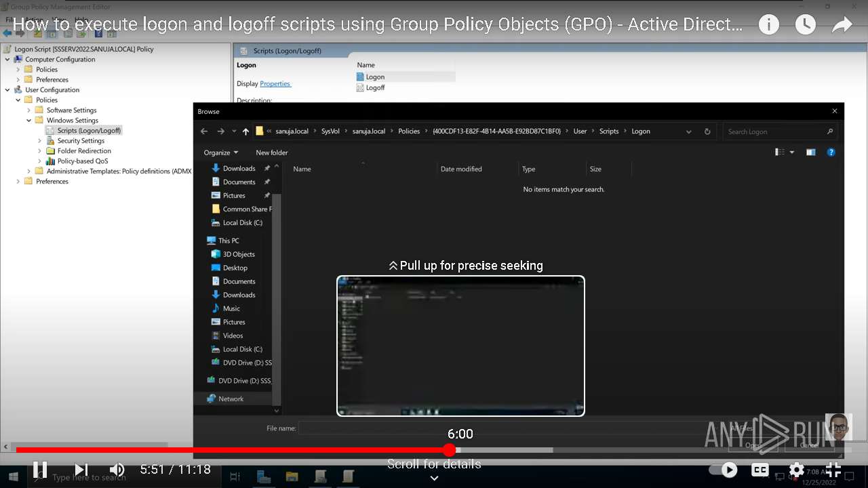Screen dimensions: 868x488
Task: Open the view options dropdown arrow
Action: click(x=792, y=152)
